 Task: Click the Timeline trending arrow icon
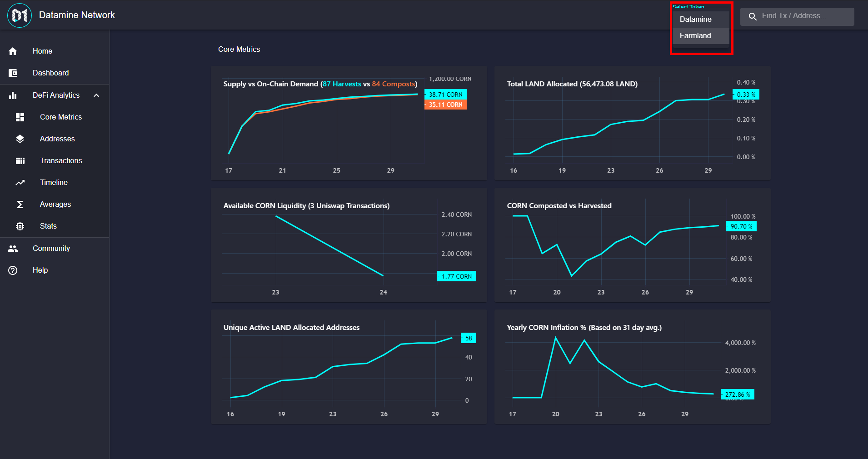click(20, 183)
